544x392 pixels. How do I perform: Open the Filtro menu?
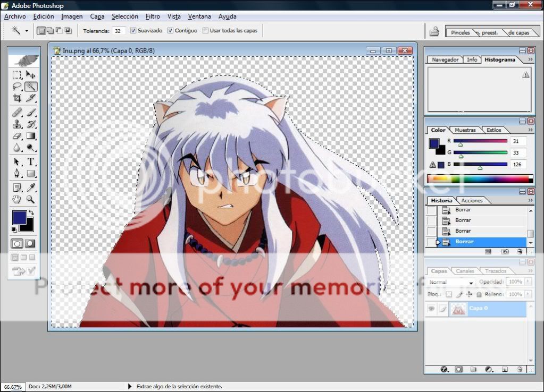pyautogui.click(x=153, y=16)
